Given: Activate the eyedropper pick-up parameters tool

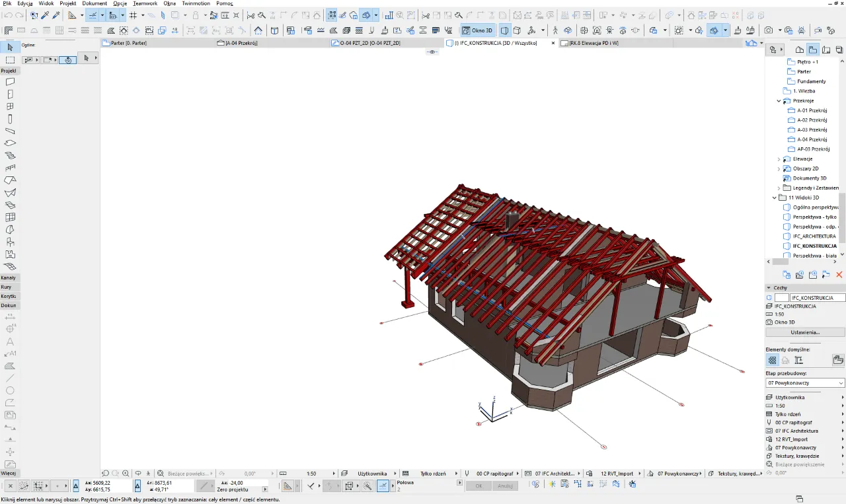Looking at the screenshot, I should 44,15.
